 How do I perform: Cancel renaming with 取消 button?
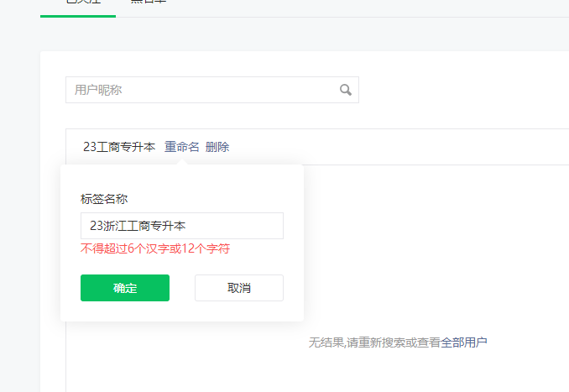coord(239,288)
